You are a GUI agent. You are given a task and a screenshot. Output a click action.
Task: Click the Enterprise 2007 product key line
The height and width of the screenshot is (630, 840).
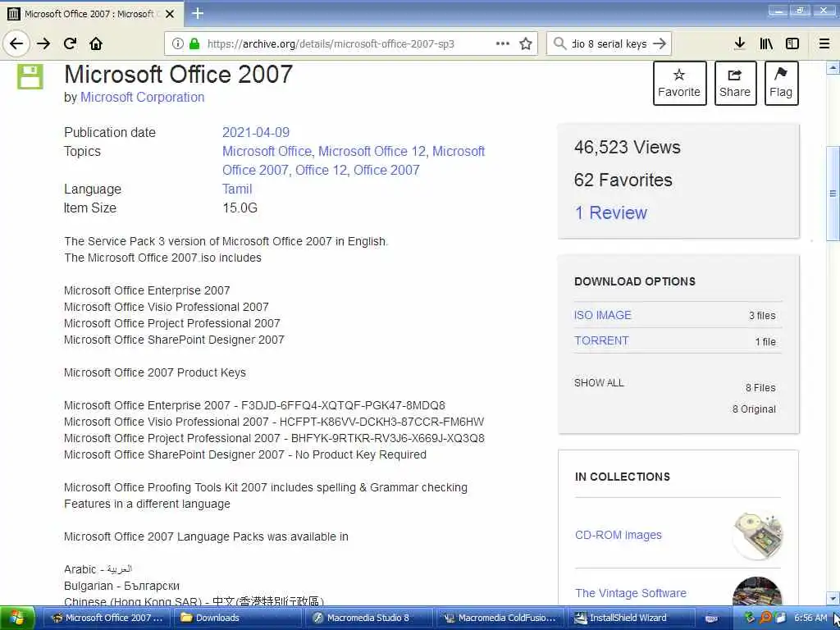click(254, 405)
